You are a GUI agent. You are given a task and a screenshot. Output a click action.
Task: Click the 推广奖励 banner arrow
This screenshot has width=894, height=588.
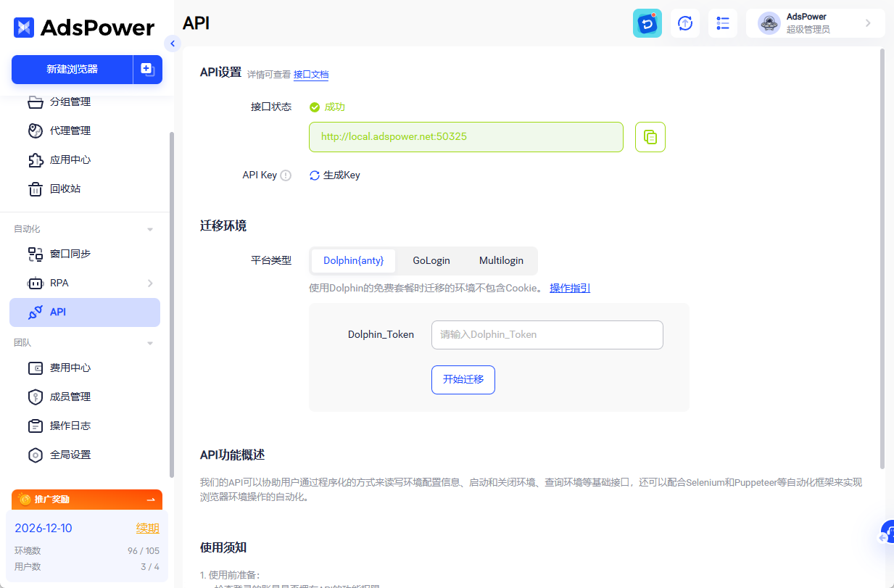(151, 500)
